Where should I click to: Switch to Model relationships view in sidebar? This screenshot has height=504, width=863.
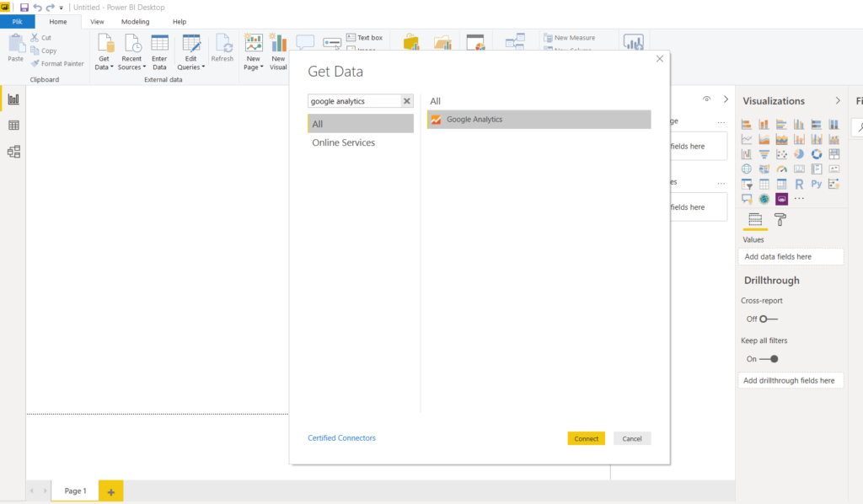[x=13, y=152]
